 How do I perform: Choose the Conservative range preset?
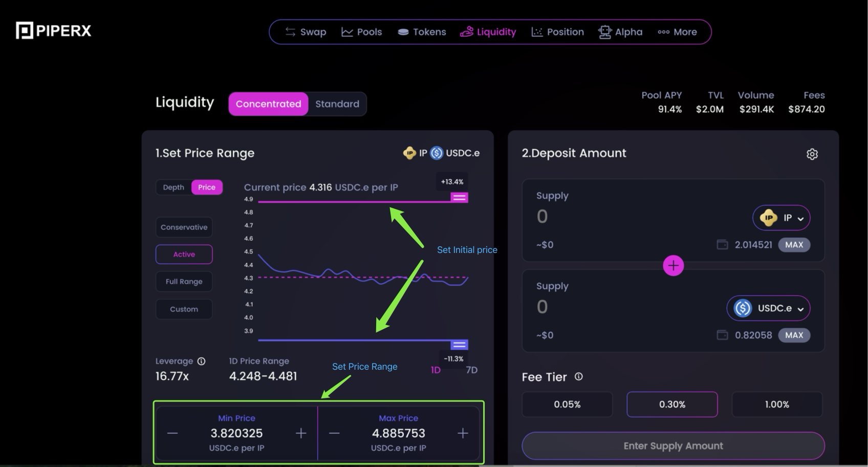[x=184, y=227]
